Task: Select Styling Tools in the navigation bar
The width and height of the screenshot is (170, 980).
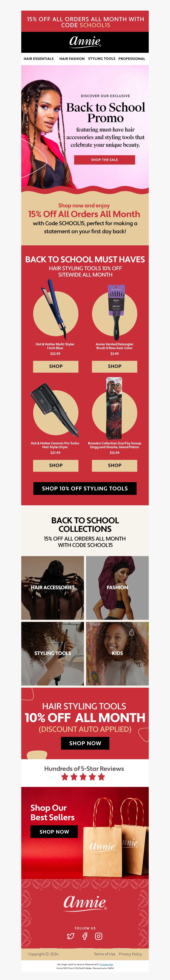Action: 101,59
